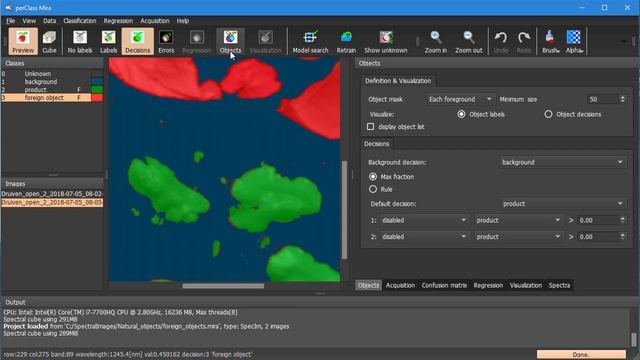Select second image Druiven_open_2 08-05
Image resolution: width=640 pixels, height=360 pixels.
52,202
